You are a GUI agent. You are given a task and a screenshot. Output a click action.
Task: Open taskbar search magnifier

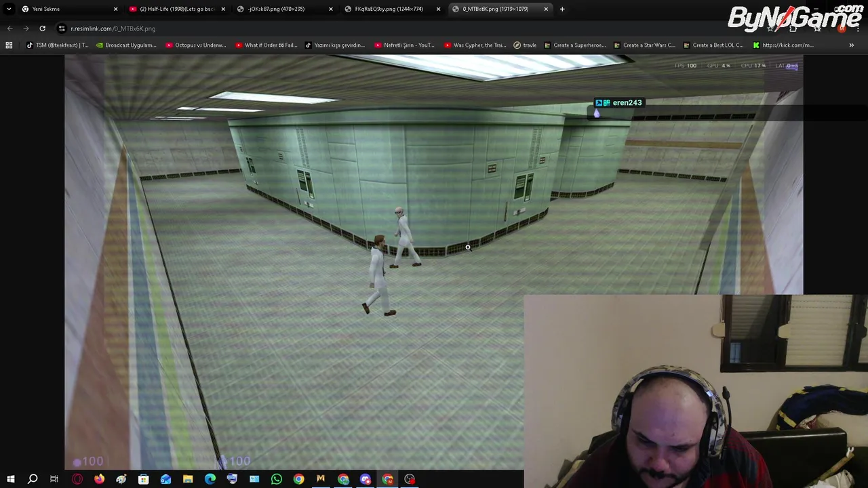pyautogui.click(x=33, y=479)
